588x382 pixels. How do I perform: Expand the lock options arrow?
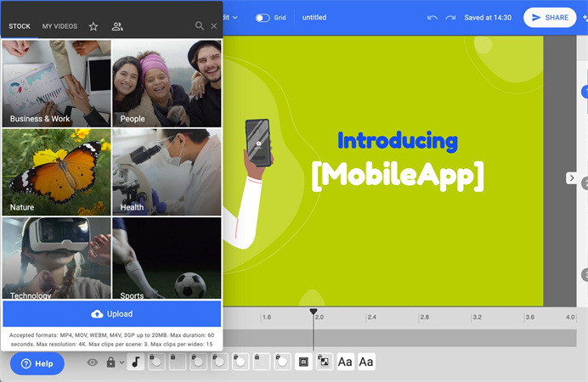point(122,362)
